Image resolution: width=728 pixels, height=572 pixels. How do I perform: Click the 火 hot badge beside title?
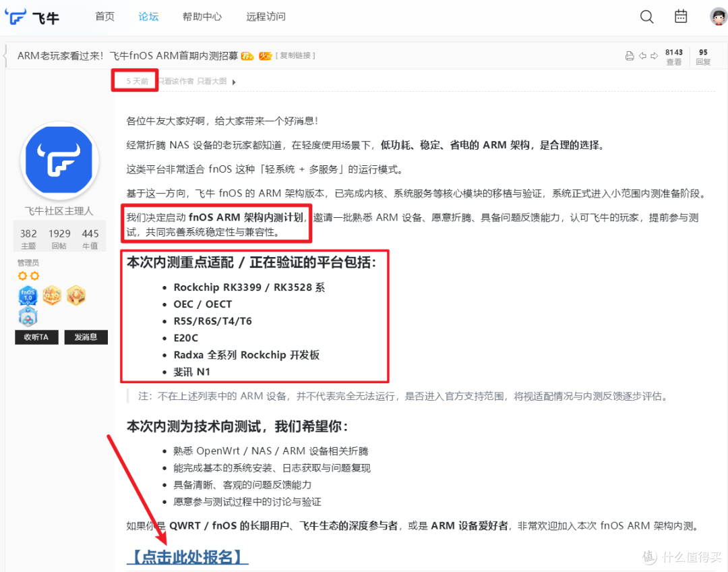point(265,56)
